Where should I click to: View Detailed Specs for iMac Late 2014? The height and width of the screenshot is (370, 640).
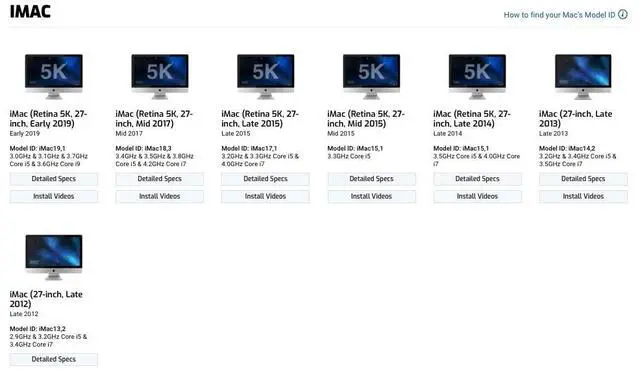[477, 179]
